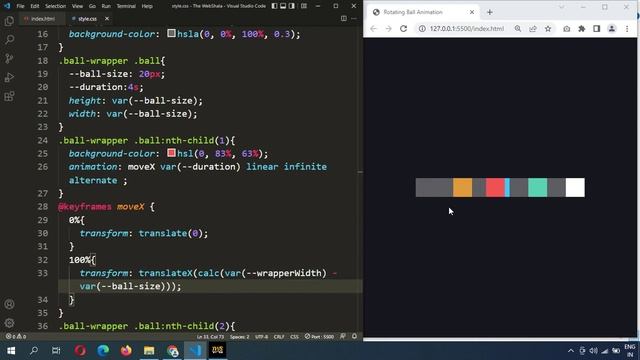Click the editor minimap scrollbar
The width and height of the screenshot is (640, 360).
click(x=360, y=172)
